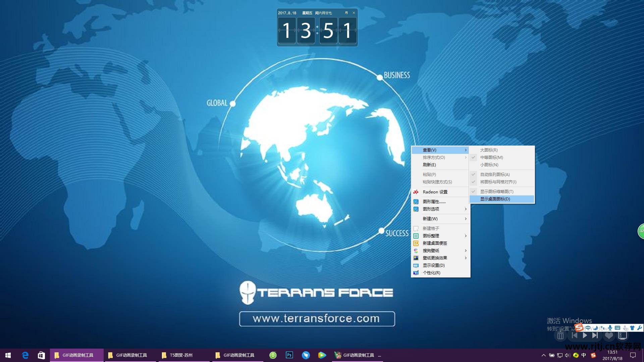The width and height of the screenshot is (644, 362).
Task: Enable 显示桌面图标(D) show desktop icons
Action: (502, 199)
